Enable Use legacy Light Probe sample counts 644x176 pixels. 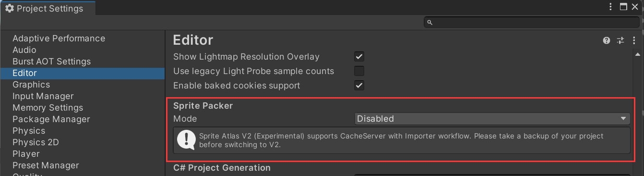pos(359,71)
